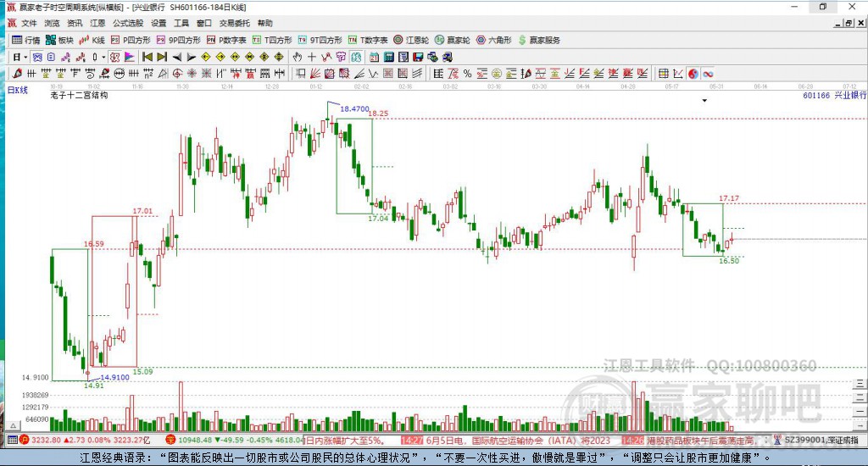Click the black right arrow icon
Screen dimensions: 868x466
[x=191, y=57]
